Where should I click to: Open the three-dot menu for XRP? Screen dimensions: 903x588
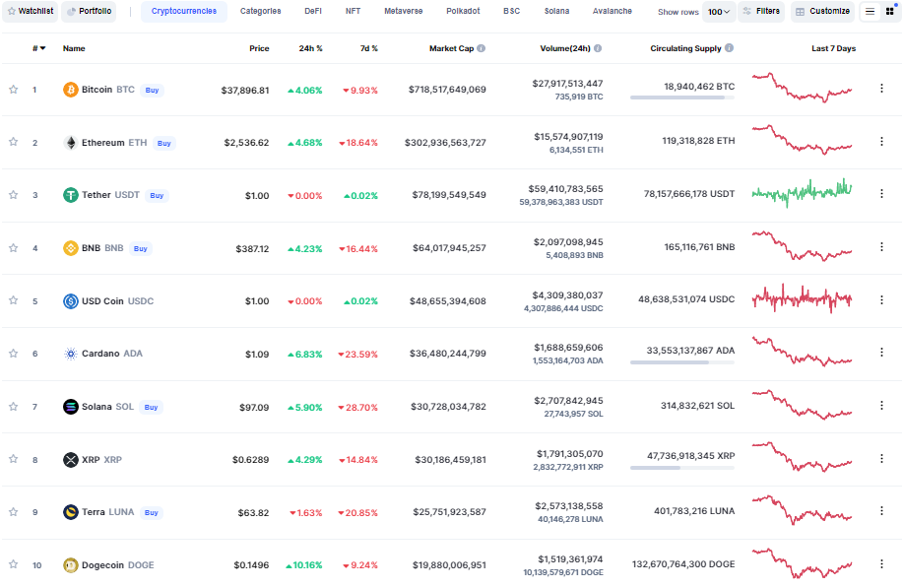click(881, 458)
